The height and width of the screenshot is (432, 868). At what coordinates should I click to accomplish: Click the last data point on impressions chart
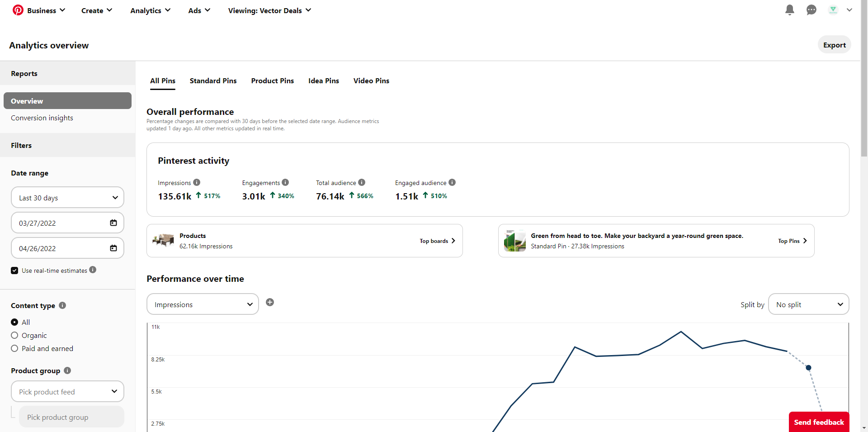(808, 368)
